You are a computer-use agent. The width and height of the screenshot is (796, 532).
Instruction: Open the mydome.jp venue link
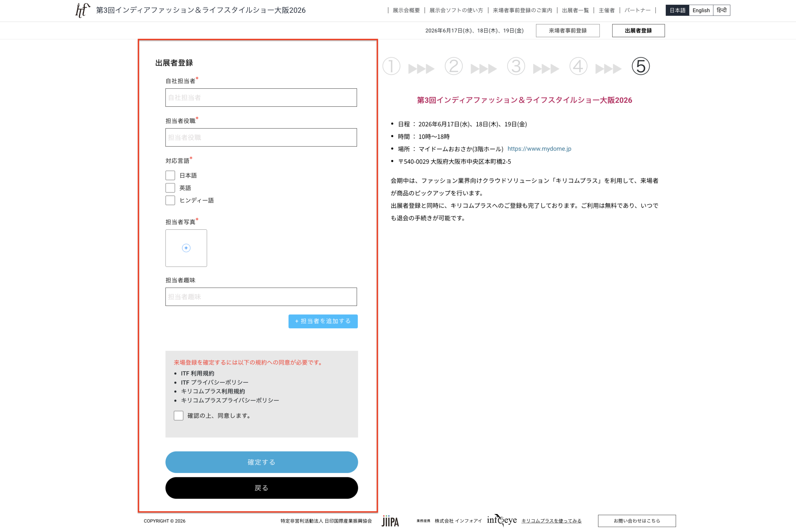coord(539,149)
